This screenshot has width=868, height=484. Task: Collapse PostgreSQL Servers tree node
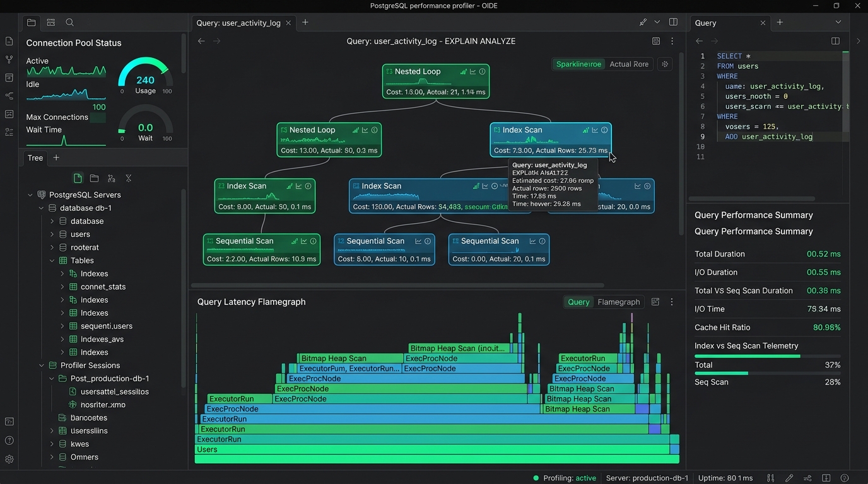[x=30, y=195]
